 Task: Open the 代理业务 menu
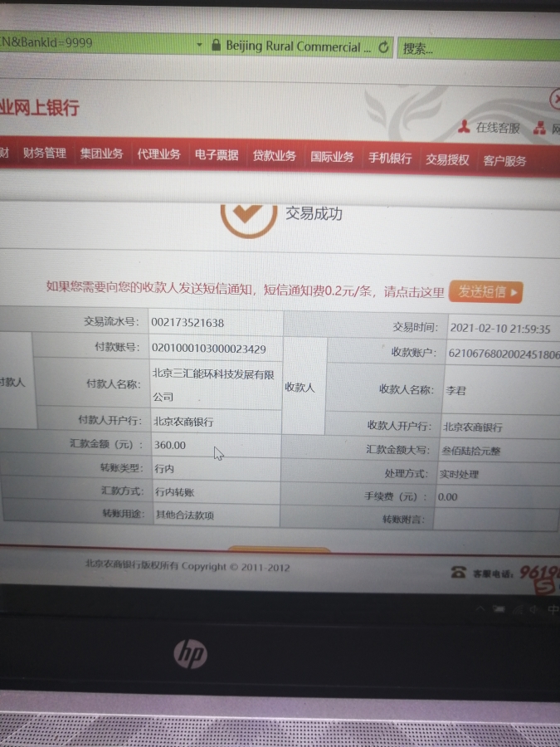[159, 154]
